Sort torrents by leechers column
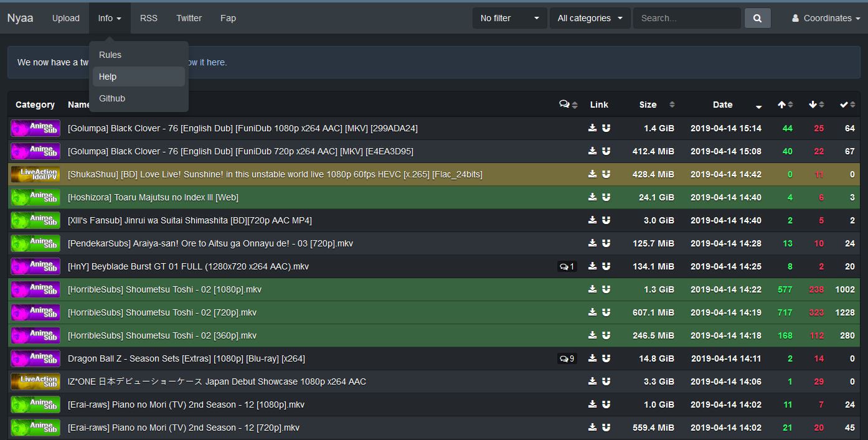This screenshot has width=868, height=440. [x=816, y=105]
